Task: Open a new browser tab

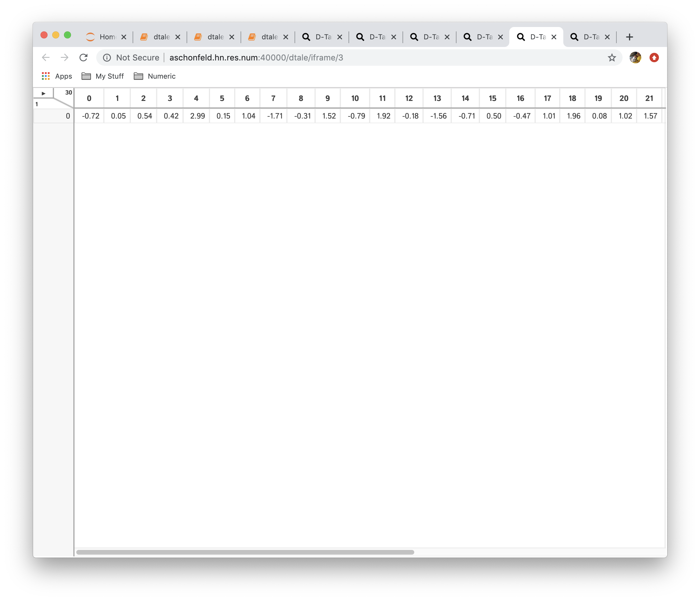Action: coord(629,37)
